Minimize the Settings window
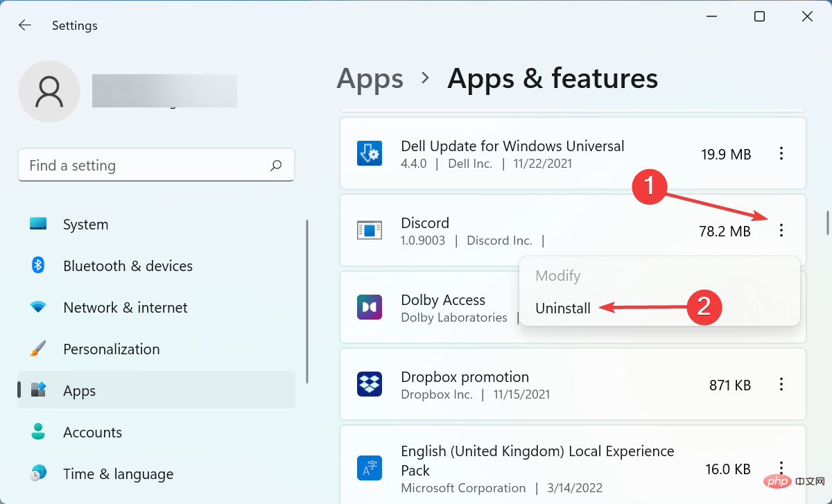This screenshot has width=832, height=504. pyautogui.click(x=712, y=17)
